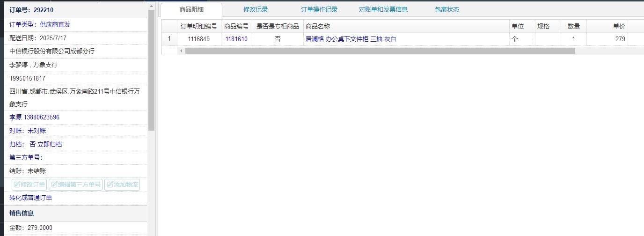
Task: Open the 修改记录 tab
Action: [256, 9]
